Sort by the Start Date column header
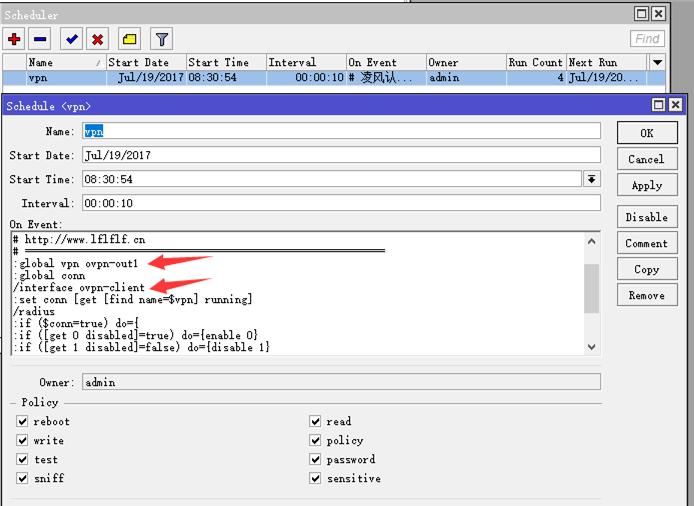The height and width of the screenshot is (506, 694). 145,62
